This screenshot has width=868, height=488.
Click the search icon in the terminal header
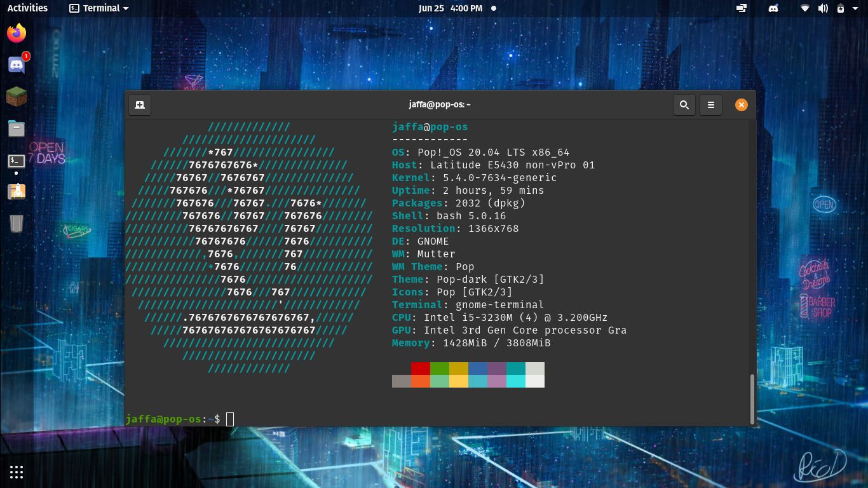(x=684, y=105)
